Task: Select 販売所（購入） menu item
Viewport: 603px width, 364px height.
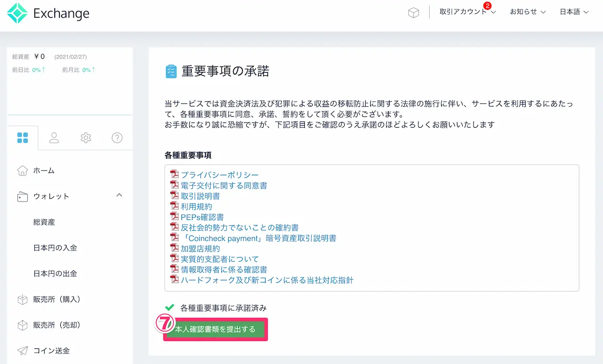Action: pos(57,299)
